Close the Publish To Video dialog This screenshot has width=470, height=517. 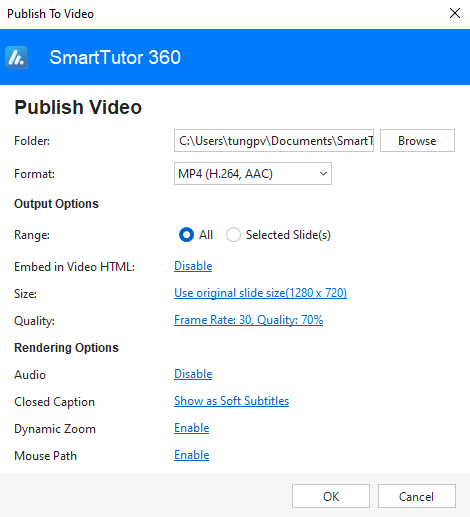point(455,14)
